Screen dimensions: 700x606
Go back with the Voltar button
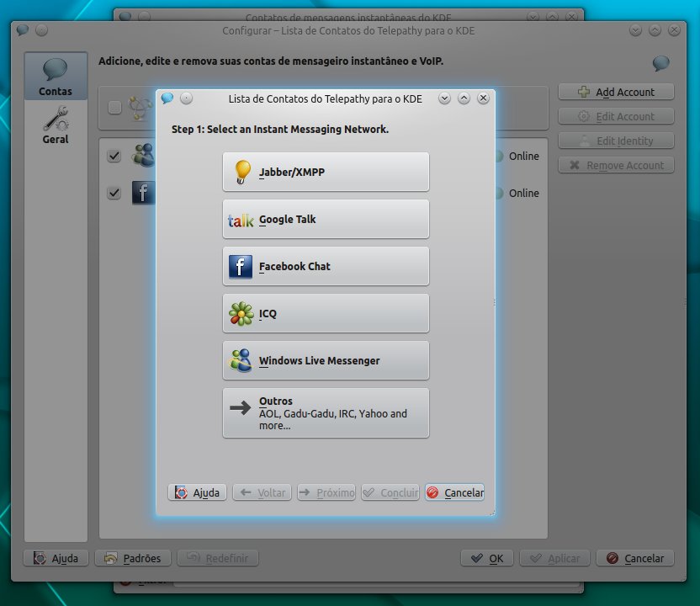click(262, 492)
